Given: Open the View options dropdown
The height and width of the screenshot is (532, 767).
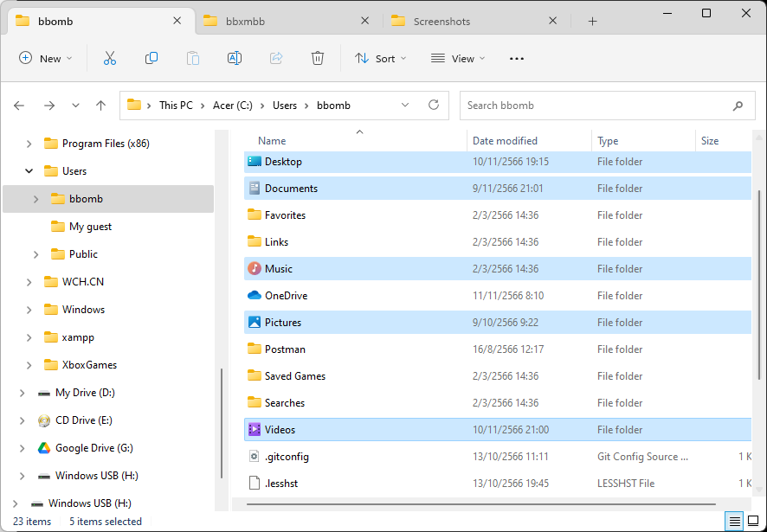Looking at the screenshot, I should pos(458,58).
